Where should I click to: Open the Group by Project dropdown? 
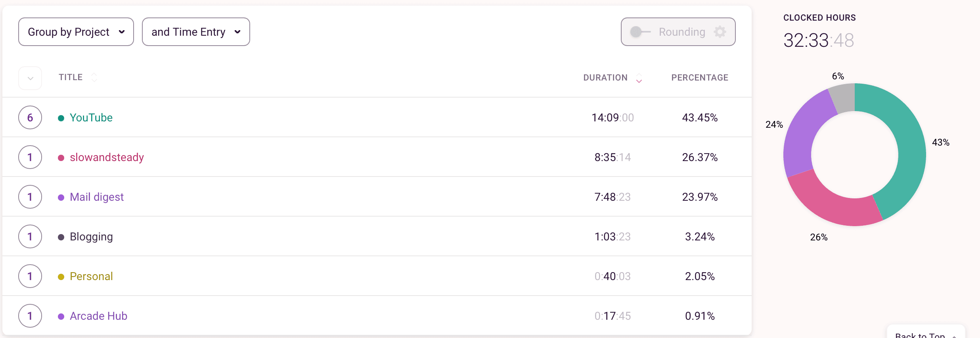click(76, 32)
